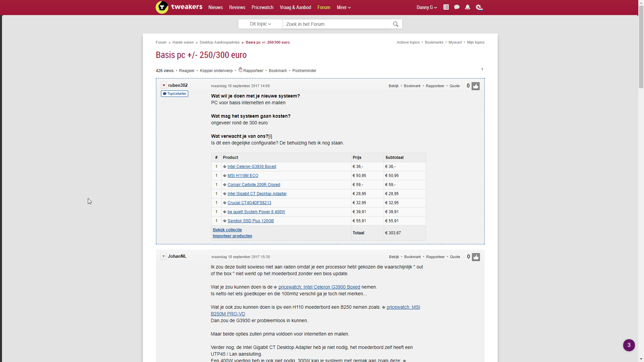Click the Tweakers logo icon
The width and height of the screenshot is (644, 362).
(x=162, y=7)
